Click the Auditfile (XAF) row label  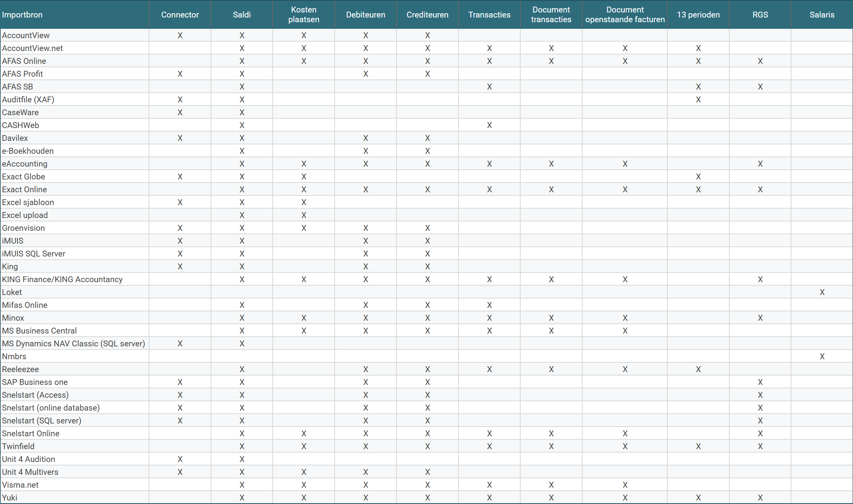pyautogui.click(x=28, y=100)
